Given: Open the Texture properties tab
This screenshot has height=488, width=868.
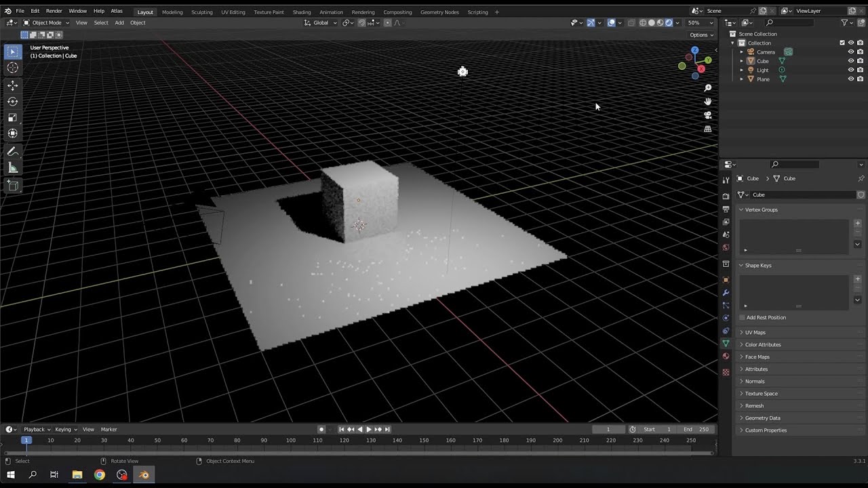Looking at the screenshot, I should pyautogui.click(x=726, y=372).
